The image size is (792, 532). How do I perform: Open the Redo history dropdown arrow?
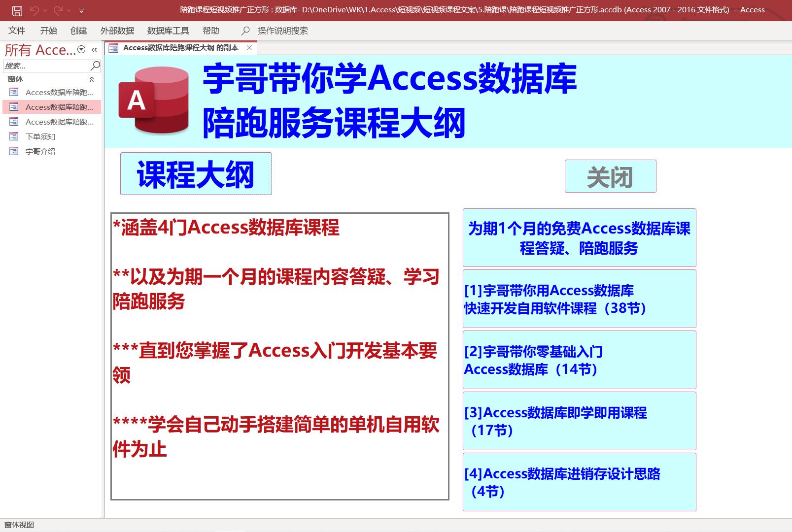(69, 10)
